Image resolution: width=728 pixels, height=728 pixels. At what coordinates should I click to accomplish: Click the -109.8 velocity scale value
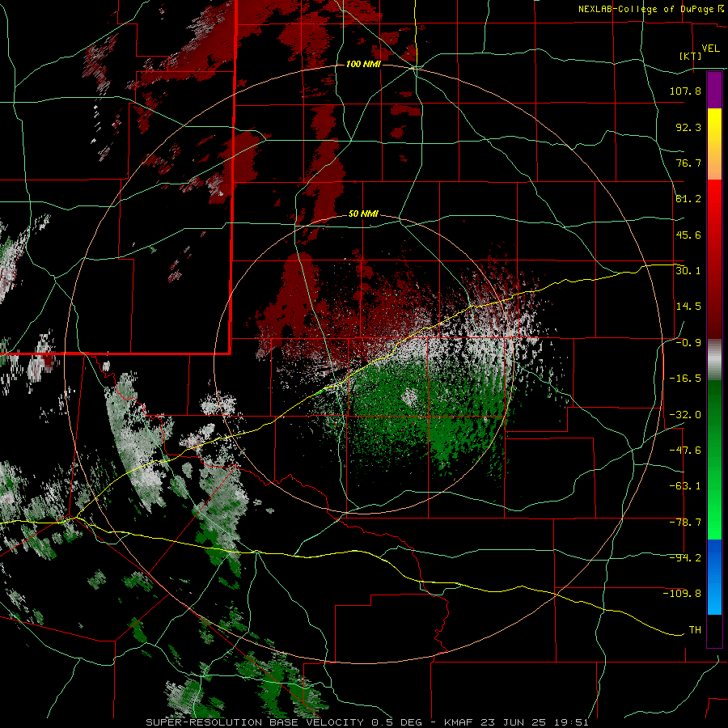(682, 594)
